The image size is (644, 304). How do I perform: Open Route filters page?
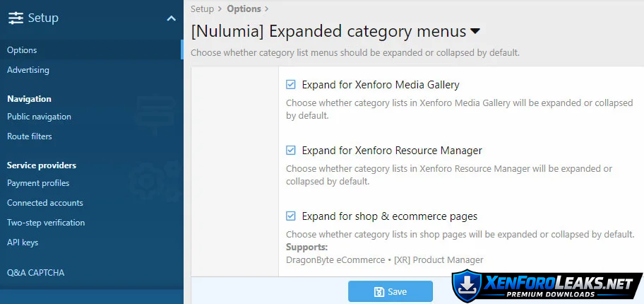pos(30,136)
